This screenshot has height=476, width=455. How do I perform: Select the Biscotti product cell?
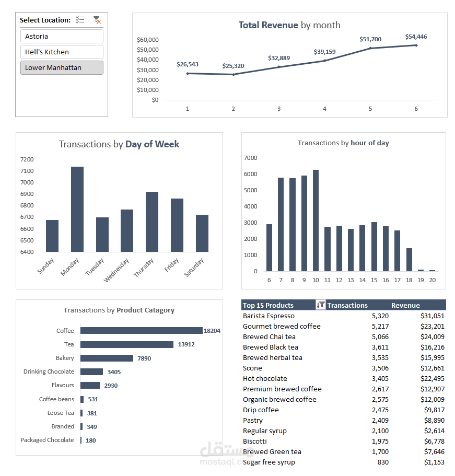(255, 442)
